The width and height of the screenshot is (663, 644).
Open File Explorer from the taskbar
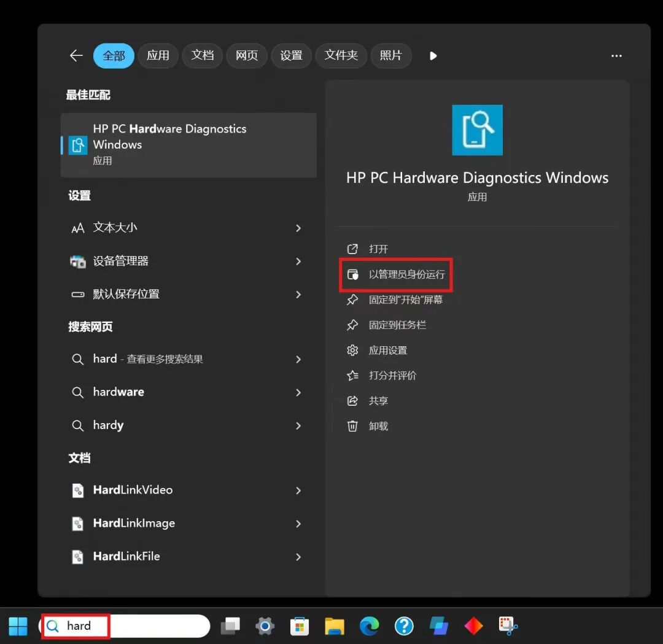pyautogui.click(x=334, y=626)
